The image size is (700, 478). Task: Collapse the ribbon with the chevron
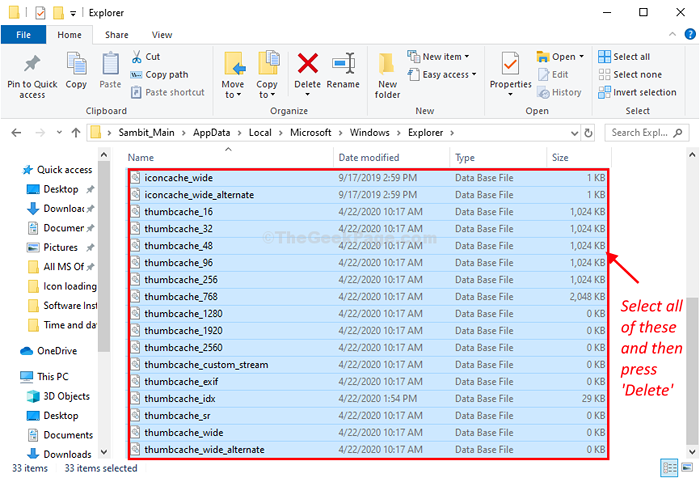pyautogui.click(x=672, y=34)
